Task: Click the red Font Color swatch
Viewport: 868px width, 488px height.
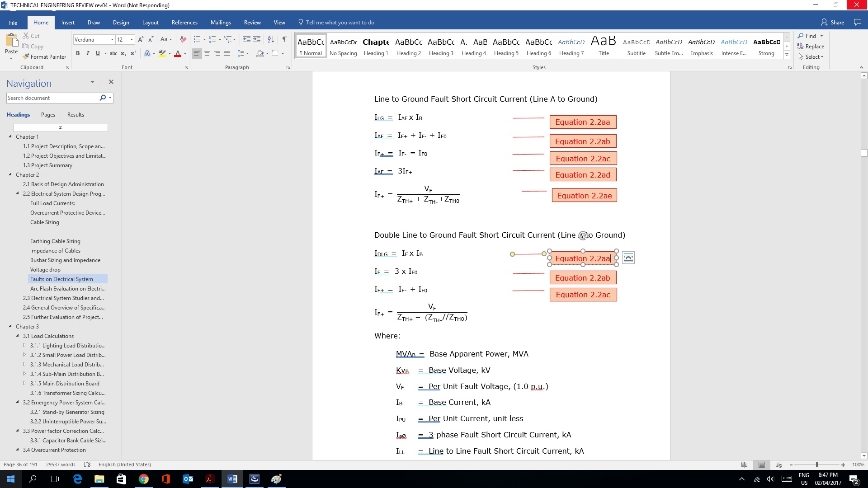Action: click(178, 54)
